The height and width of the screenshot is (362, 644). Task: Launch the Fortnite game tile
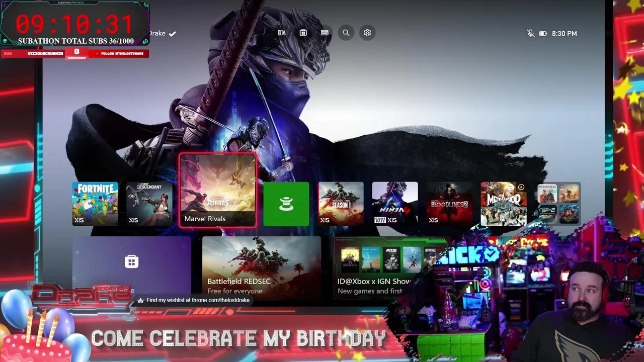click(95, 204)
